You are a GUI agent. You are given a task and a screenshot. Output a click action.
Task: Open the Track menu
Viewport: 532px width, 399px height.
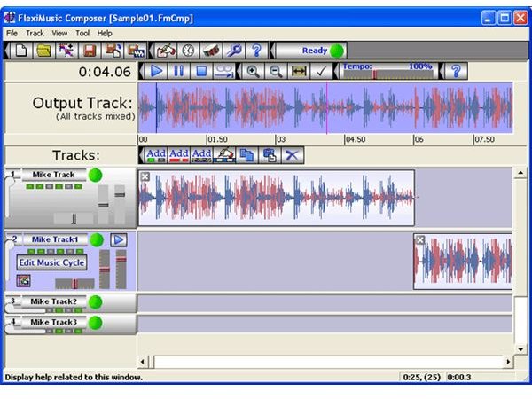[x=35, y=34]
